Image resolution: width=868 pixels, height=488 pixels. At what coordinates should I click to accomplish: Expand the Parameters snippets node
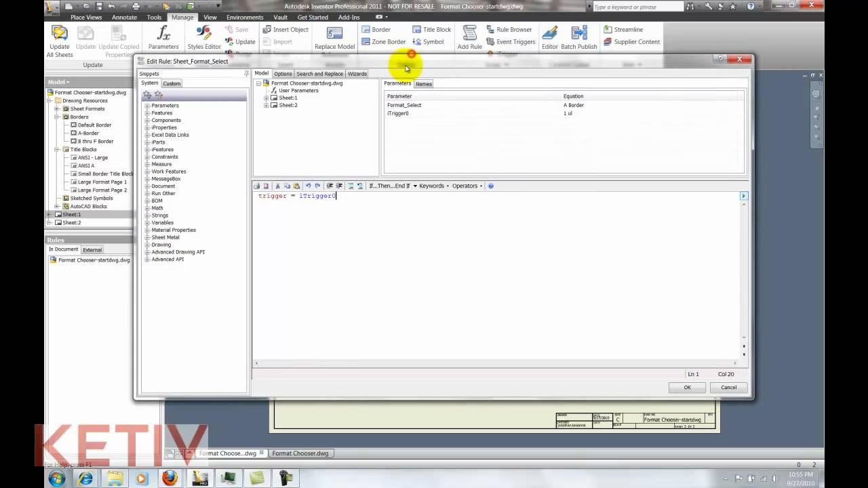147,106
